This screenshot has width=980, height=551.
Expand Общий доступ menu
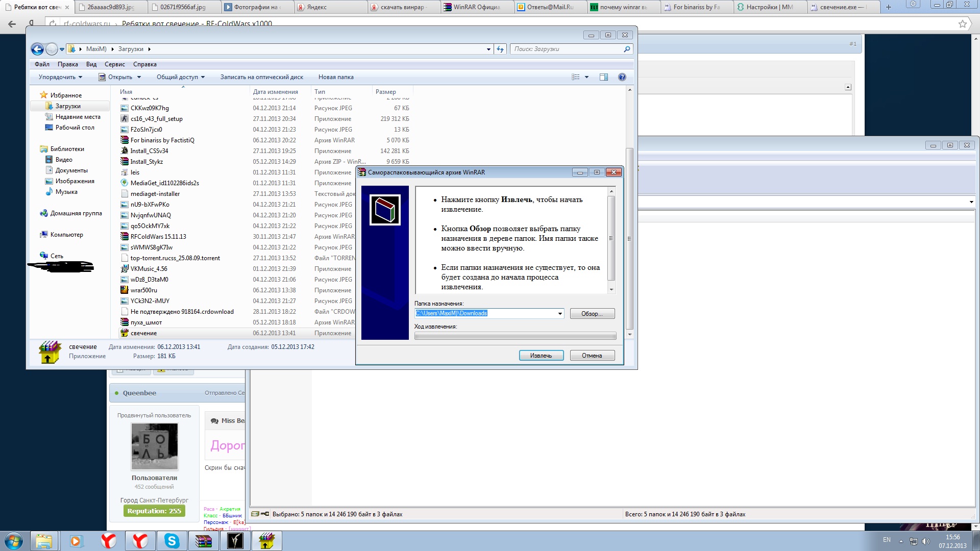(x=180, y=77)
